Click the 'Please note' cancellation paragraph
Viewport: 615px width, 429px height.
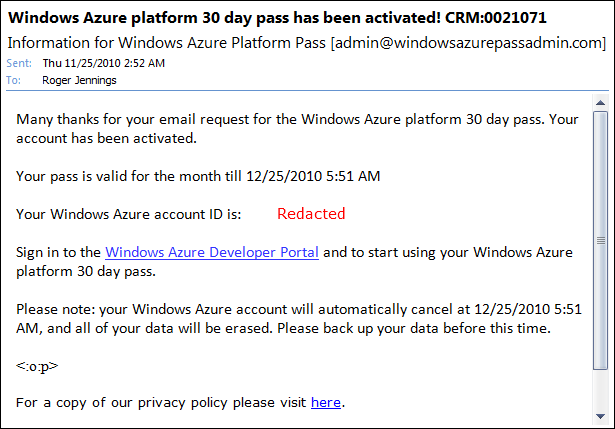coord(297,318)
